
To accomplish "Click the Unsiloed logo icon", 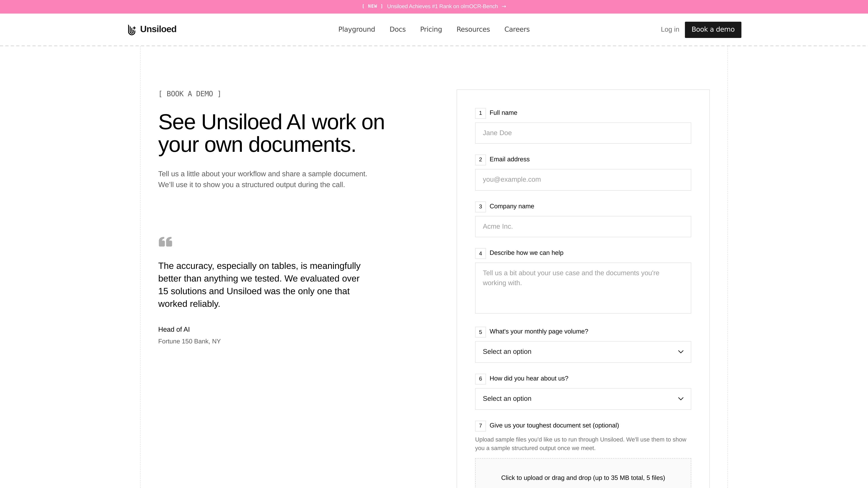I will [x=132, y=30].
